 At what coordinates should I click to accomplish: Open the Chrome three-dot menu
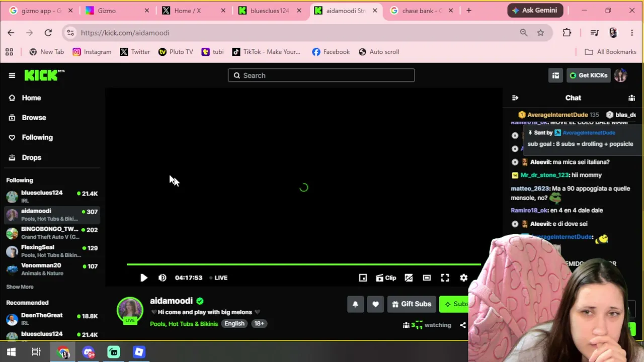tap(632, 33)
